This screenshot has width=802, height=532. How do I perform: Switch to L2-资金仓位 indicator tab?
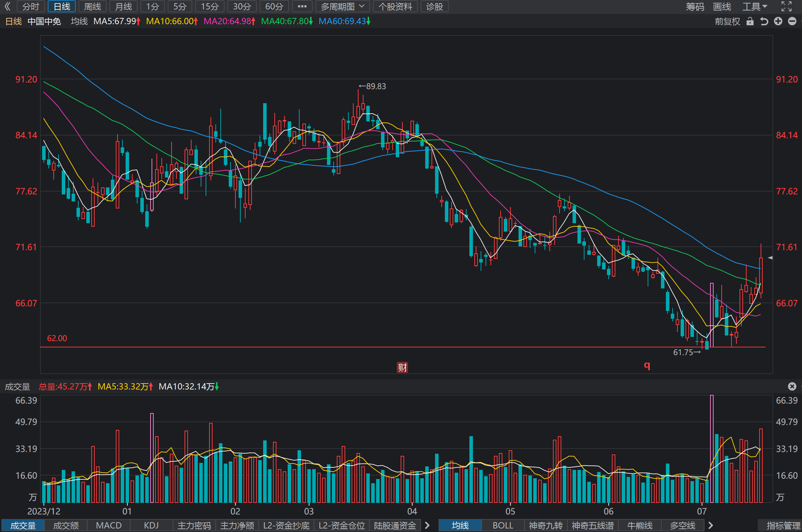[x=342, y=525]
